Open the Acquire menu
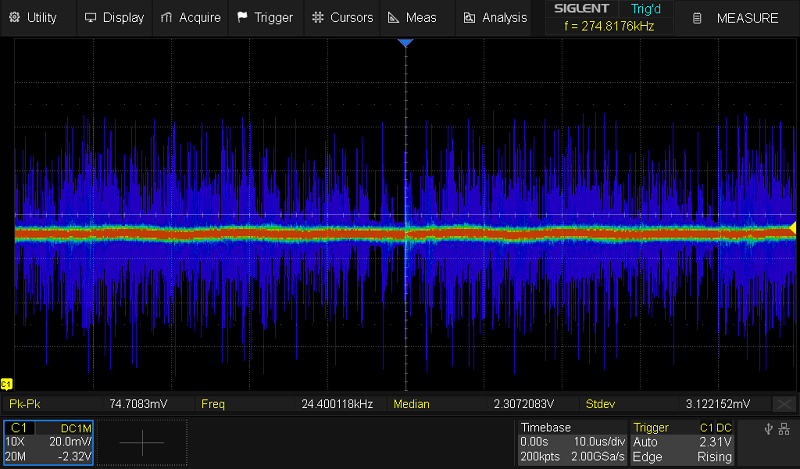Screen dimensions: 800x469 191,17
